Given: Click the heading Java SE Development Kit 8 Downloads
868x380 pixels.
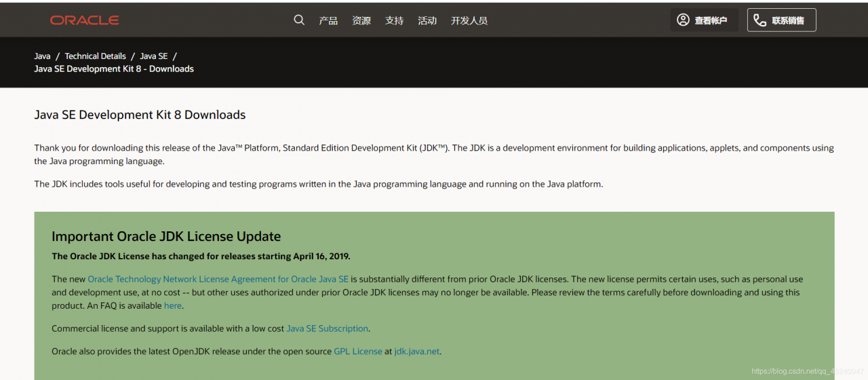Looking at the screenshot, I should point(140,115).
